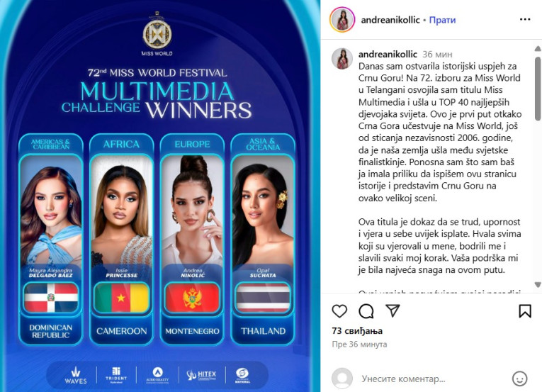Click the caption scrollbar thumb
Screen dimensions: 542x392
pos(538,89)
